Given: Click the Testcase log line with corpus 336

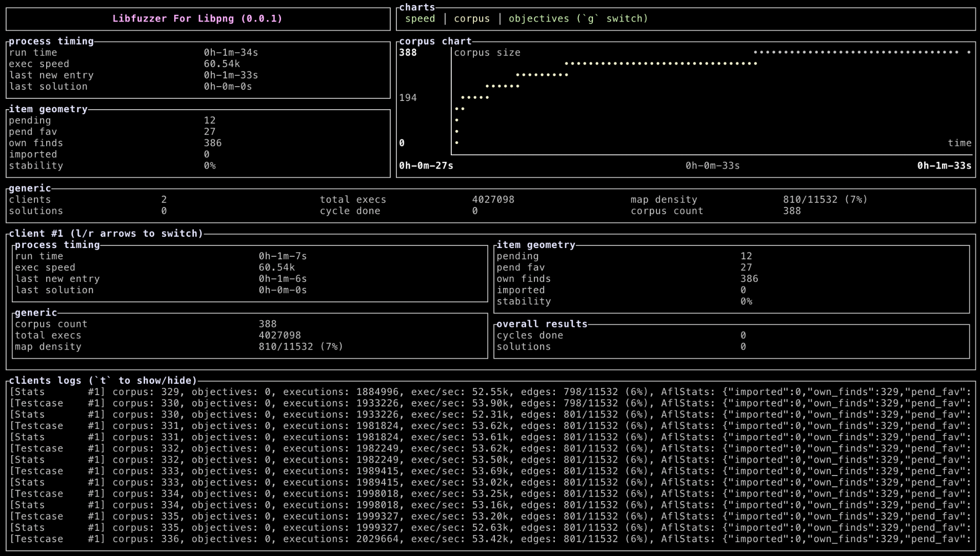Looking at the screenshot, I should pos(490,539).
